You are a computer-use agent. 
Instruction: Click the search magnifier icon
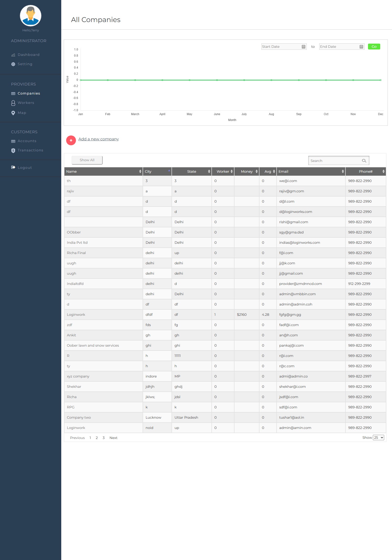(x=364, y=161)
